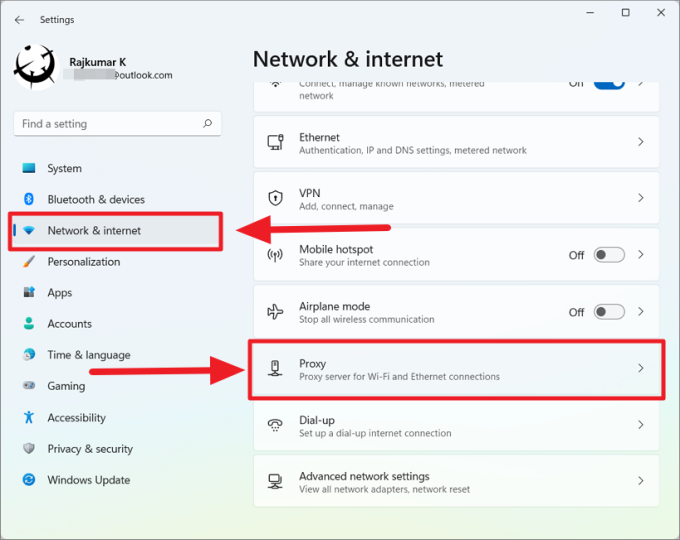Click the Dial-up phone icon
Viewport: 680px width, 540px height.
tap(275, 426)
